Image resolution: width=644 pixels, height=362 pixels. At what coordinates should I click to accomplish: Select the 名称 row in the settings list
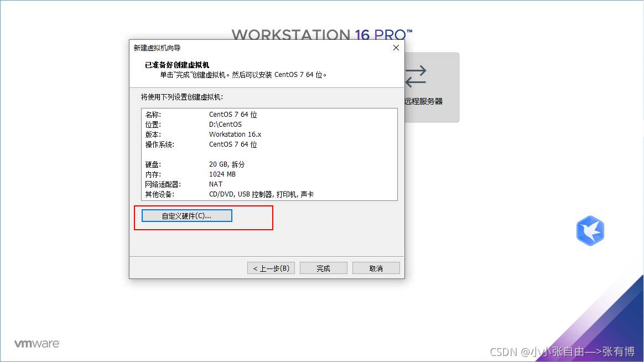click(x=232, y=115)
